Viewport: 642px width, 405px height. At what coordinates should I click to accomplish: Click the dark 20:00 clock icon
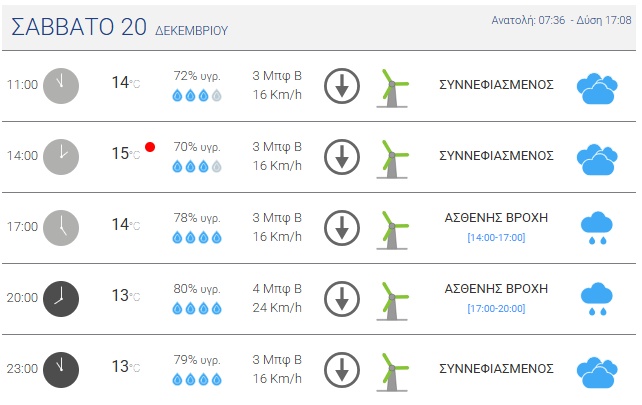pos(60,297)
